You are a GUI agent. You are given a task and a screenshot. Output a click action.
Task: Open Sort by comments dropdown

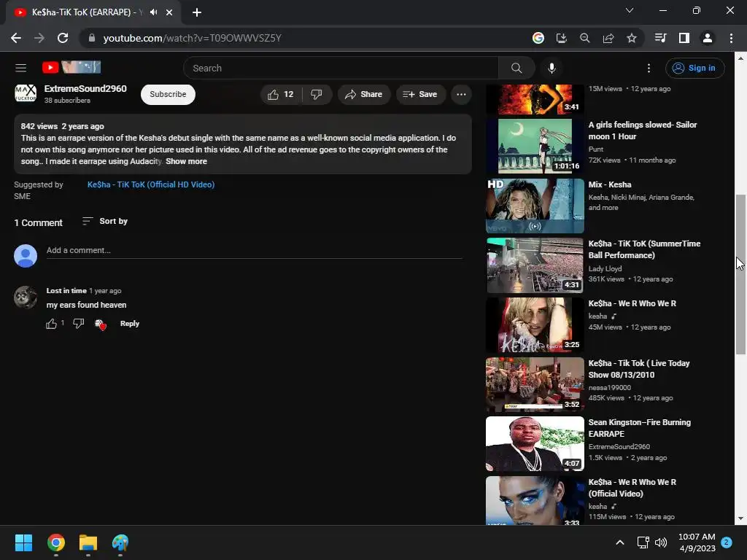[105, 222]
